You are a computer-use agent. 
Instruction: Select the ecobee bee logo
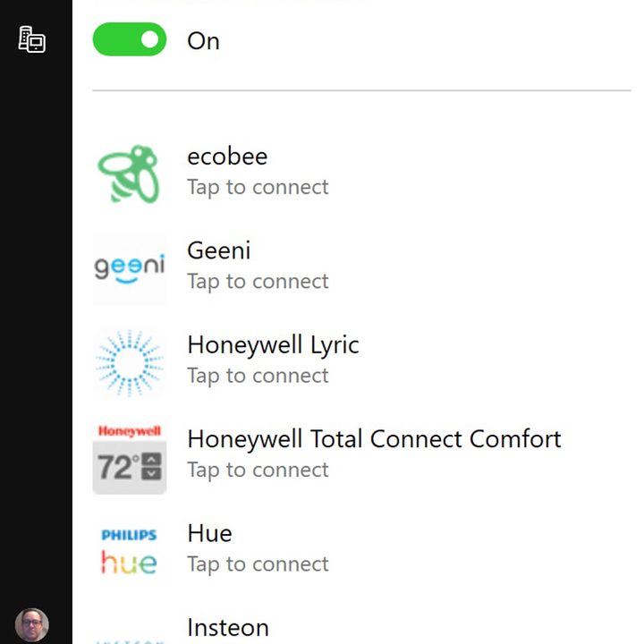coord(130,174)
